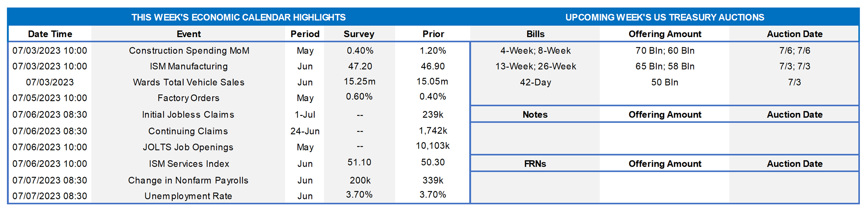Click the 'FRNs' section header
This screenshot has width=868, height=212.
coord(535,164)
